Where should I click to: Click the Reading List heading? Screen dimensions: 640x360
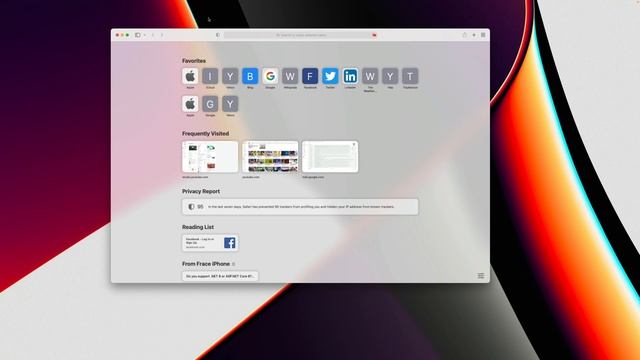198,227
